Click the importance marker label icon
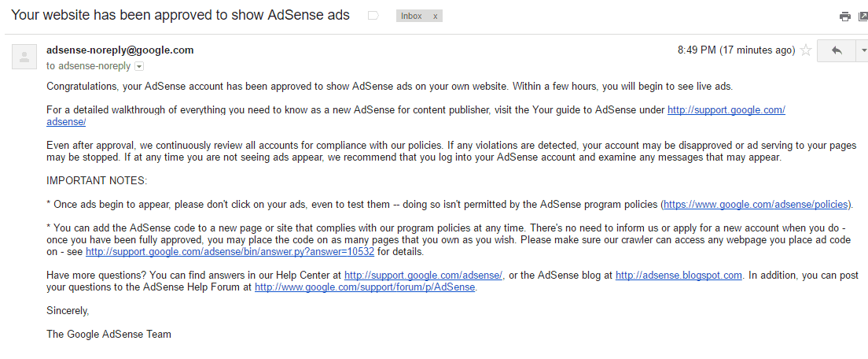This screenshot has width=868, height=359. (x=373, y=16)
